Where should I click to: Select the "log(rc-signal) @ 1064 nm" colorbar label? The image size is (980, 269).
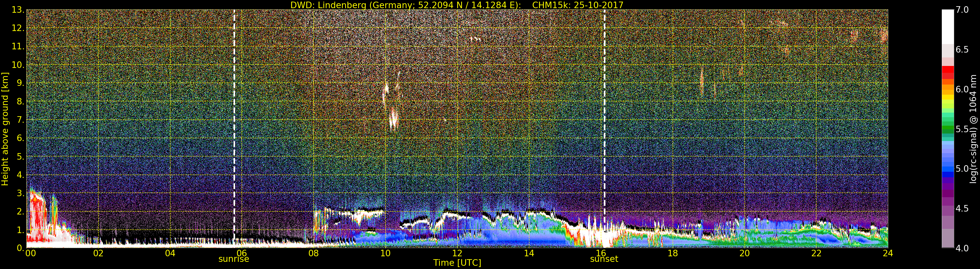(973, 129)
